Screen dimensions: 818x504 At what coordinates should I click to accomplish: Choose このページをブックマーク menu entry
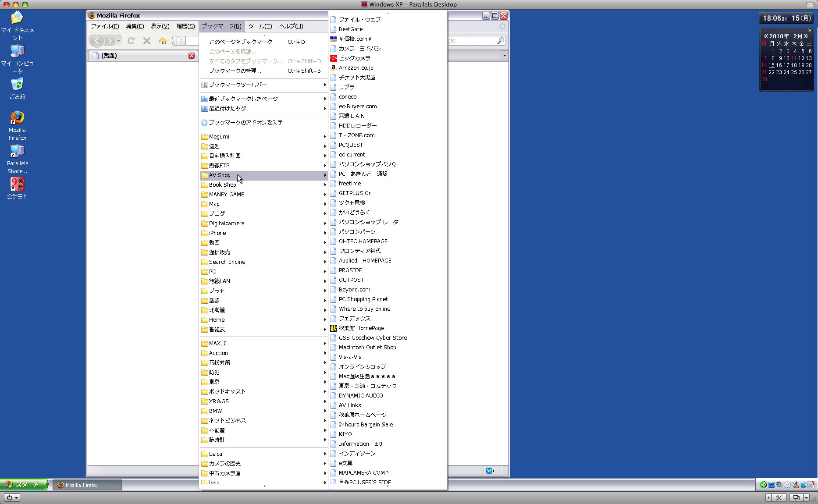coord(263,42)
